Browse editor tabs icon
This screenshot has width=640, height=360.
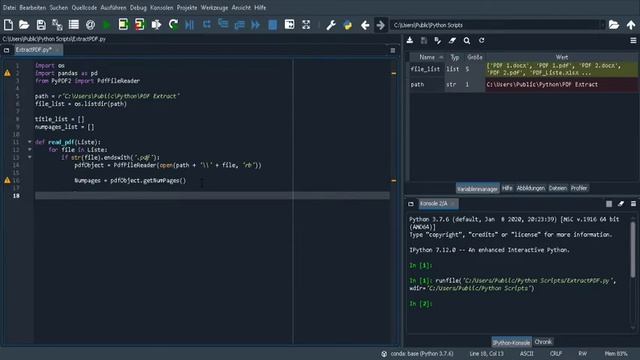click(x=7, y=50)
